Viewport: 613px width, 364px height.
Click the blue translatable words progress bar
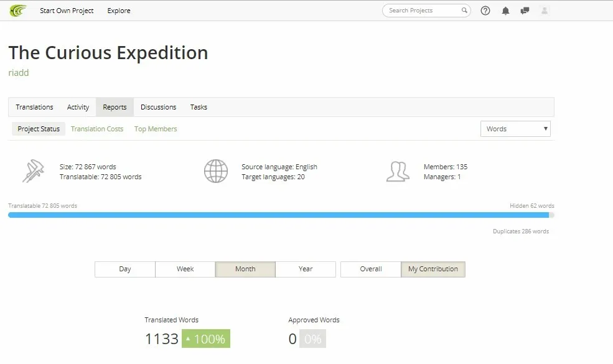click(x=278, y=215)
